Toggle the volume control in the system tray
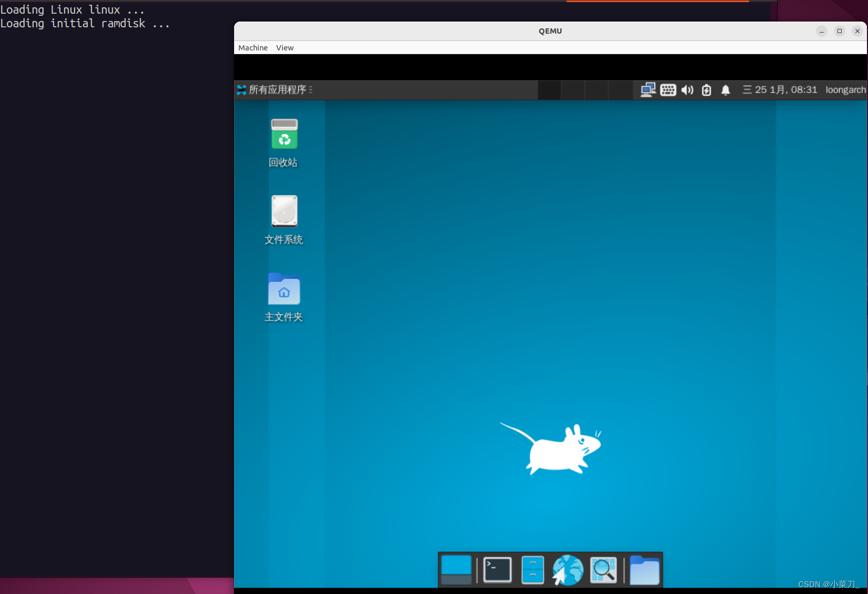Screen dimensions: 868x594 (x=687, y=89)
